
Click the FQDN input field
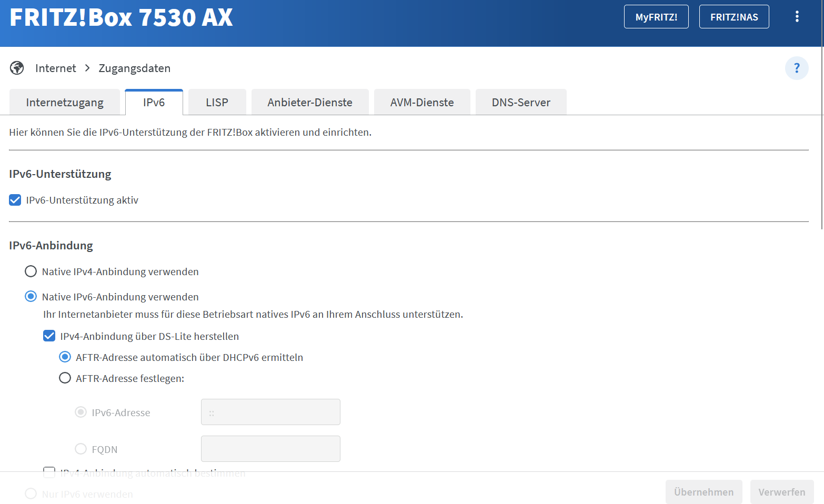[270, 449]
